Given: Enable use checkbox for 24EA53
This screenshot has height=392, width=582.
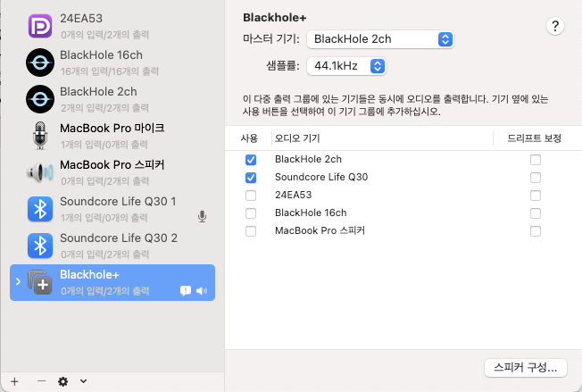Looking at the screenshot, I should point(251,196).
